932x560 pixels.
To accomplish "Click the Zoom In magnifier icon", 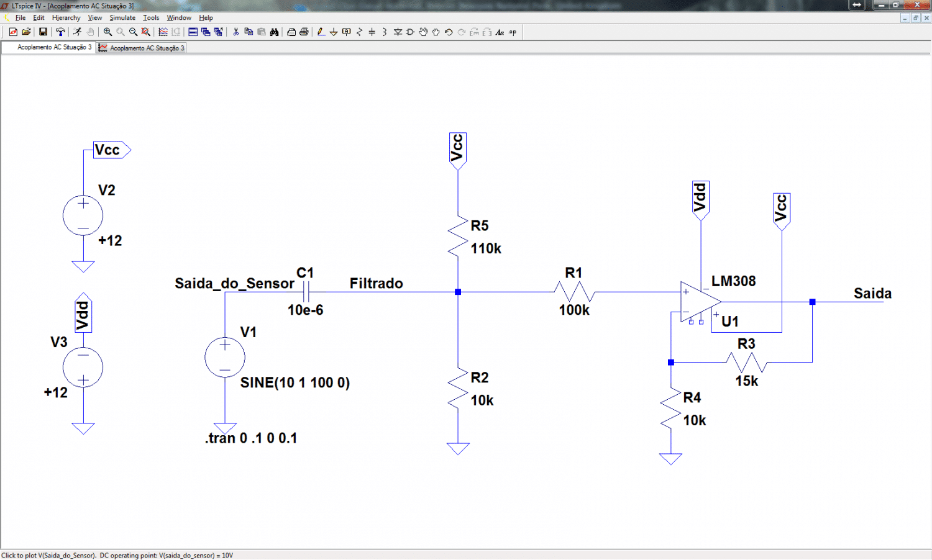I will point(107,32).
